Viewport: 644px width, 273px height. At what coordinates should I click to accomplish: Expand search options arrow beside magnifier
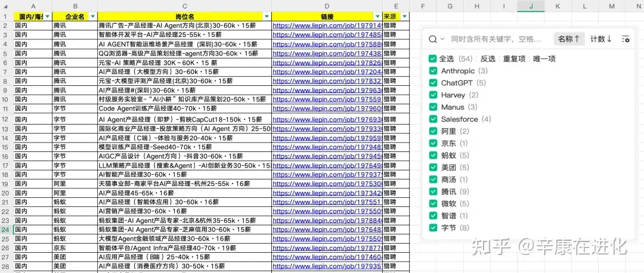pos(442,39)
